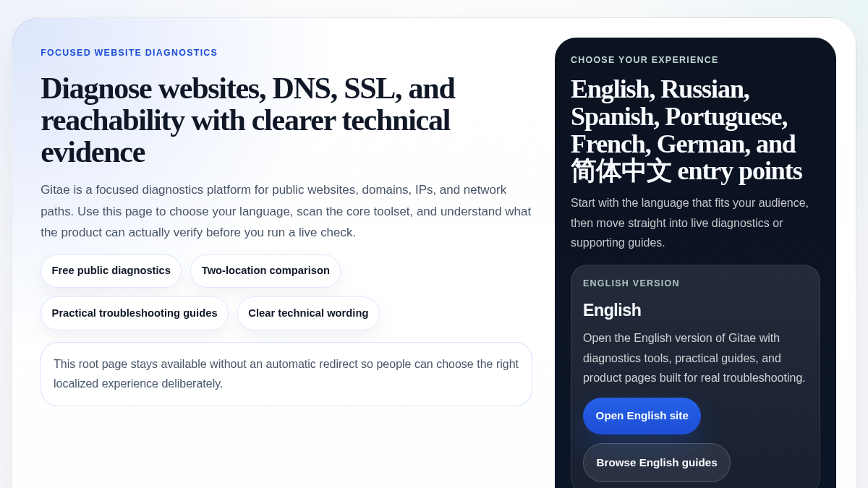
Task: Click the Gitae description paragraph
Action: (286, 211)
